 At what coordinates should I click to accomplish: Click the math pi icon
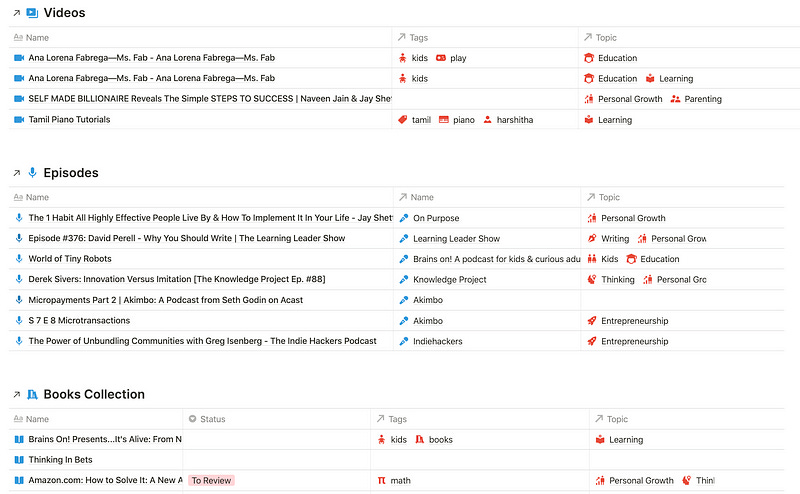point(382,480)
